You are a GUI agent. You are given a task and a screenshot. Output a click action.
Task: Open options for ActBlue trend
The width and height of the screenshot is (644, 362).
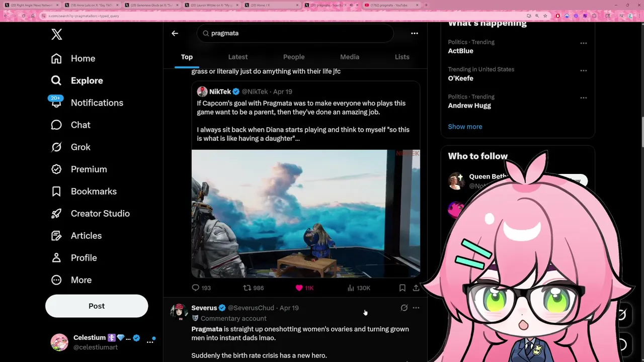584,43
